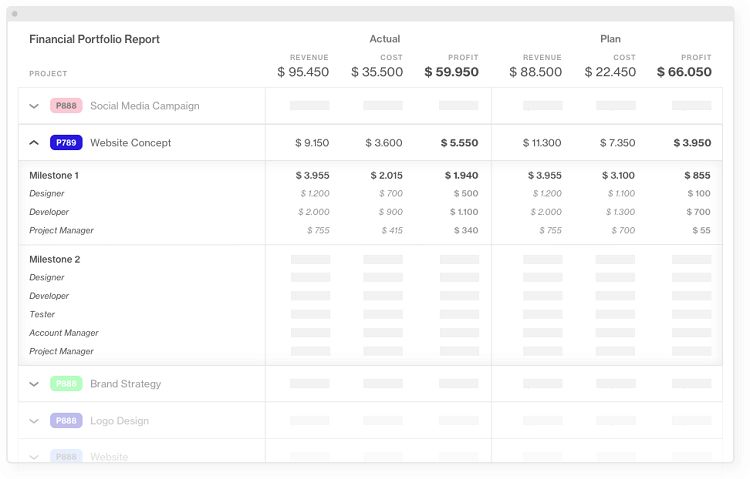Click Website Concept plan cost $ 7.350
750x479 pixels.
click(x=618, y=143)
